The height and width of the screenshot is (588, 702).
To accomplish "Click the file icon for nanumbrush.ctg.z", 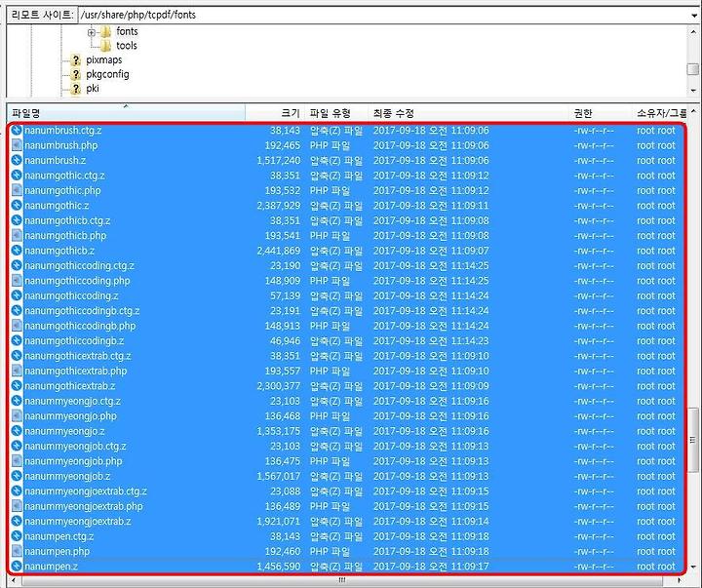I will (x=17, y=131).
